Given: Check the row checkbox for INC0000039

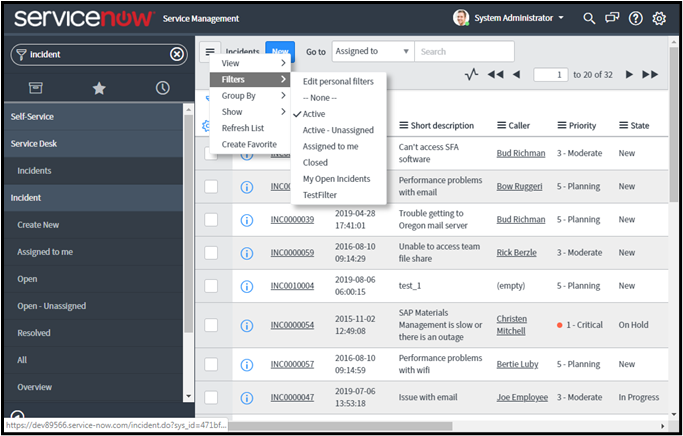Looking at the screenshot, I should [211, 219].
